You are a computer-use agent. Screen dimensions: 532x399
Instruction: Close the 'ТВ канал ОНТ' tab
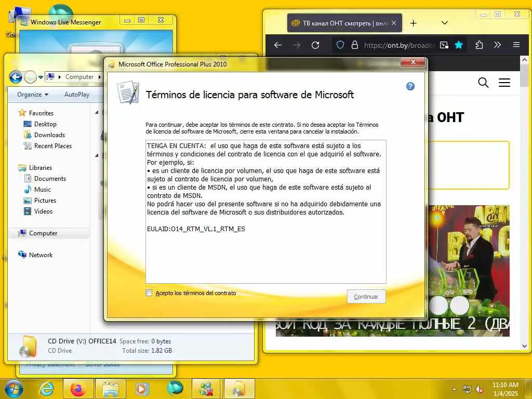(394, 23)
